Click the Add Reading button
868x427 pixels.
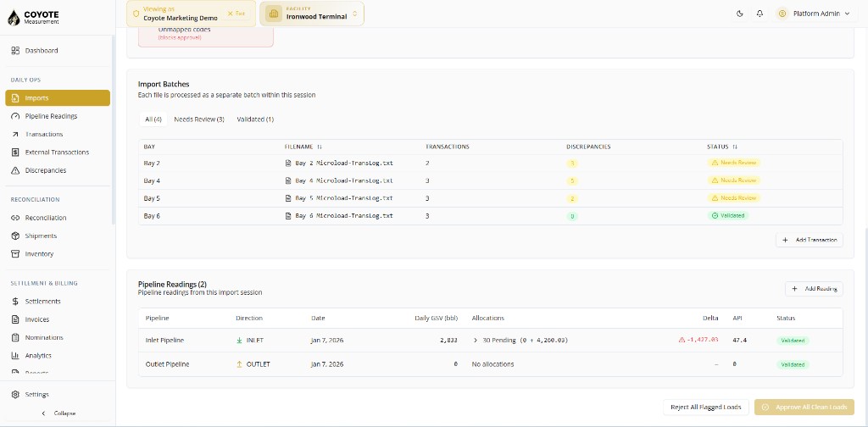pos(814,289)
